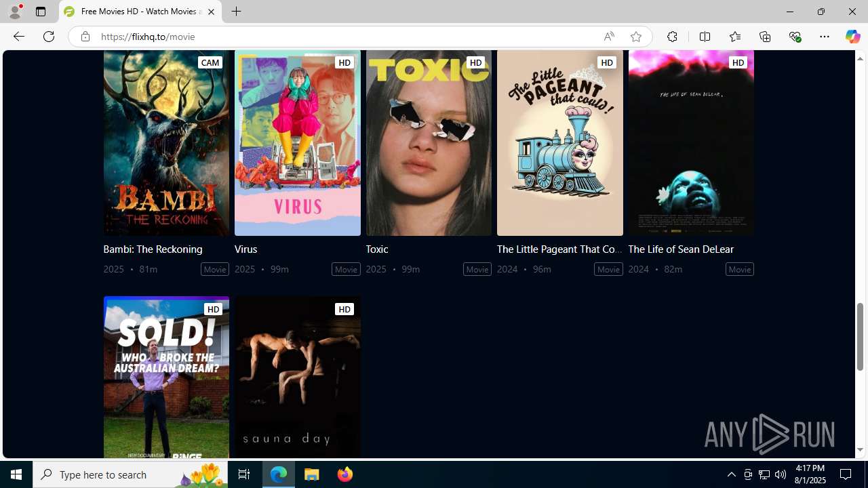The width and height of the screenshot is (868, 488).
Task: Open Copilot sidebar icon
Action: tap(852, 37)
